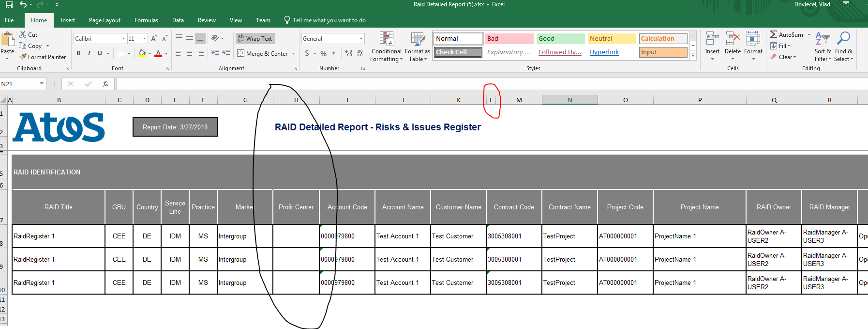Open Conditional Formatting menu
868x329 pixels.
pos(386,47)
